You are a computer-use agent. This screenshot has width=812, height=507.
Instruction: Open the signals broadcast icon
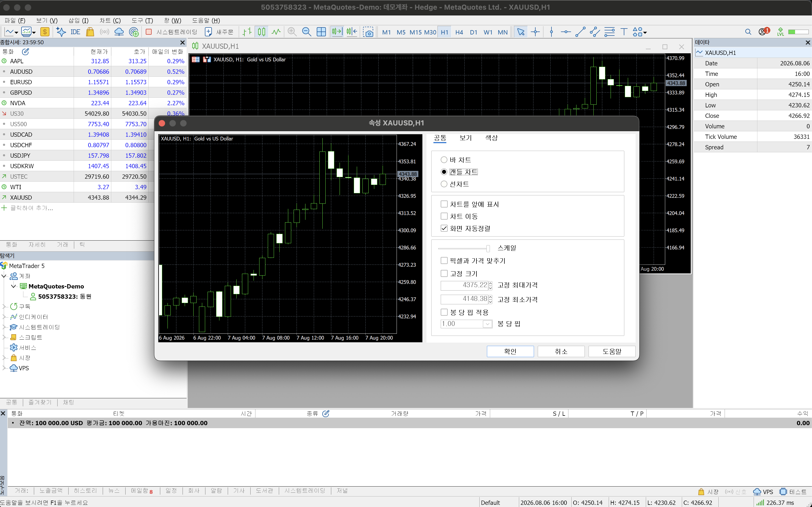(x=105, y=32)
